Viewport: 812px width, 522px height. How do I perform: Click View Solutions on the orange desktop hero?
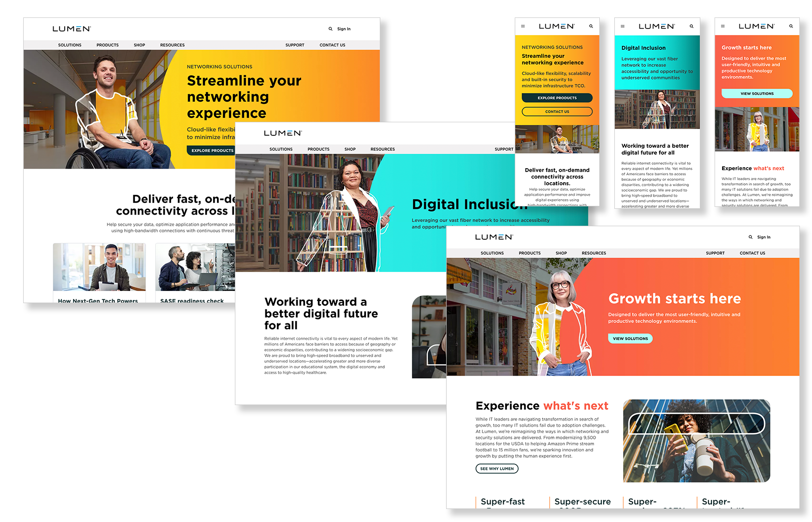(x=630, y=339)
